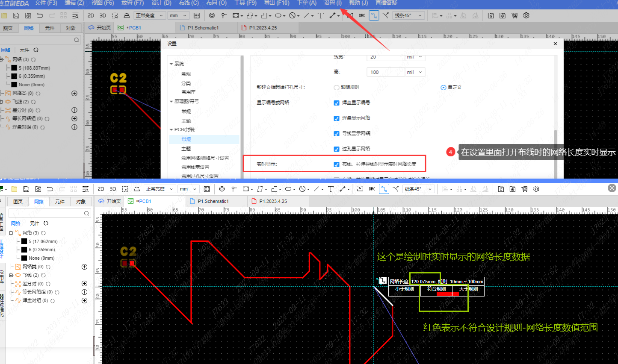Click the DRC icon in the upper window toolbar
This screenshot has width=618, height=364.
[x=362, y=15]
